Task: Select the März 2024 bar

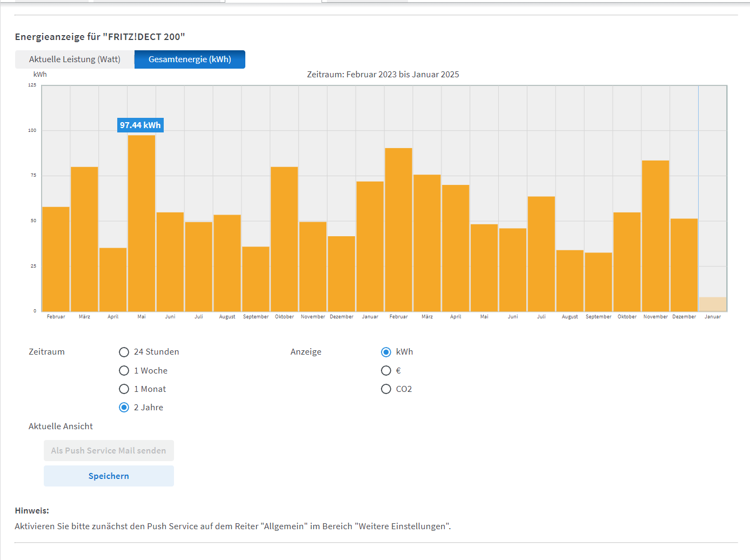Action: (427, 243)
